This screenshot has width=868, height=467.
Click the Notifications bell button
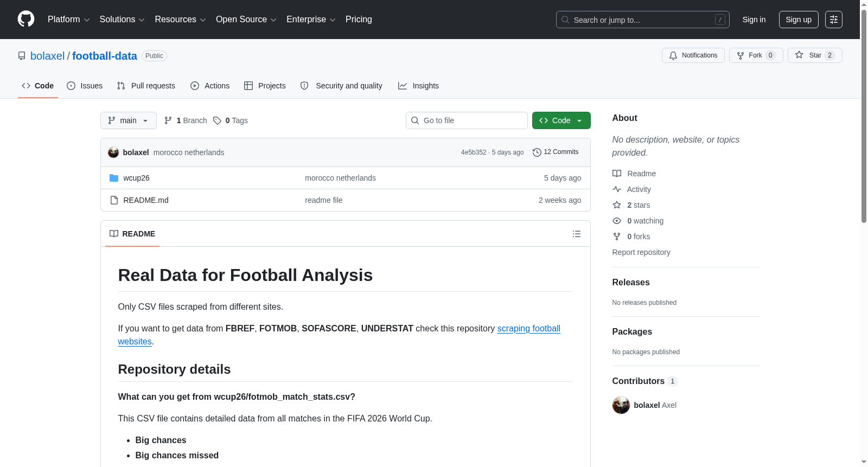click(x=693, y=55)
